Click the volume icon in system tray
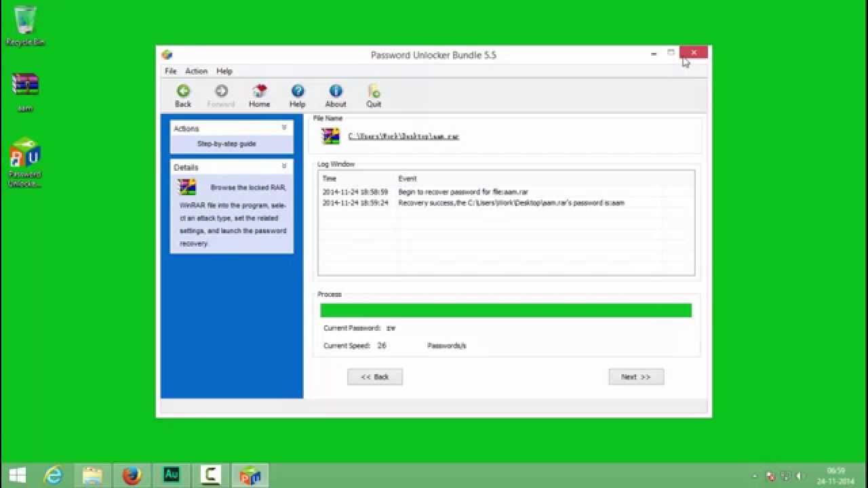Screen dimensions: 868x488 (800, 476)
